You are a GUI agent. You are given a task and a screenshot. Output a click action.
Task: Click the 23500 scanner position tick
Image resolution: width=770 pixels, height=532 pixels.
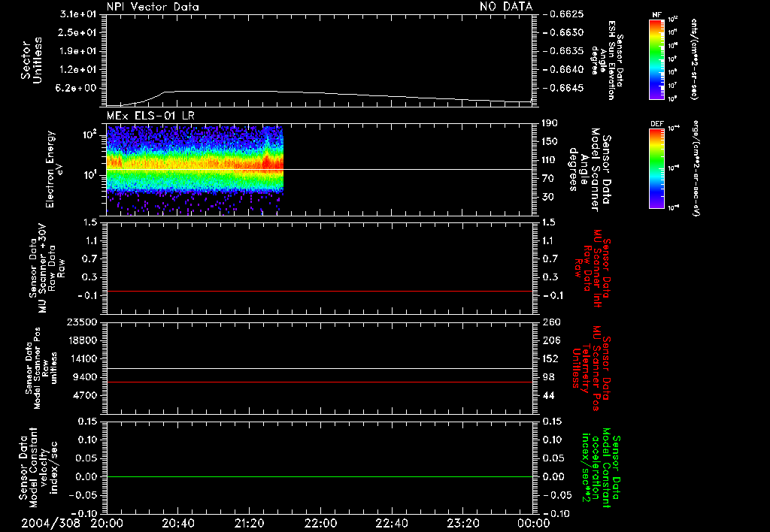click(82, 322)
